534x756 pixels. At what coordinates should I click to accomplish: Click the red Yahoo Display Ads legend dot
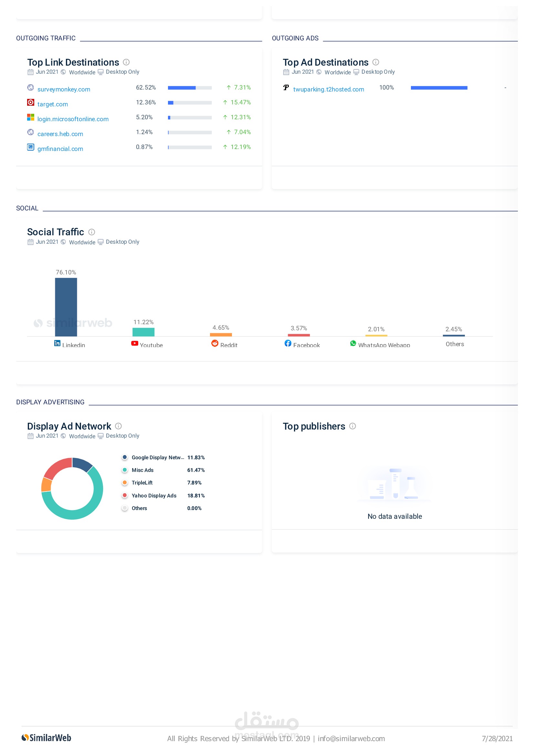(125, 495)
